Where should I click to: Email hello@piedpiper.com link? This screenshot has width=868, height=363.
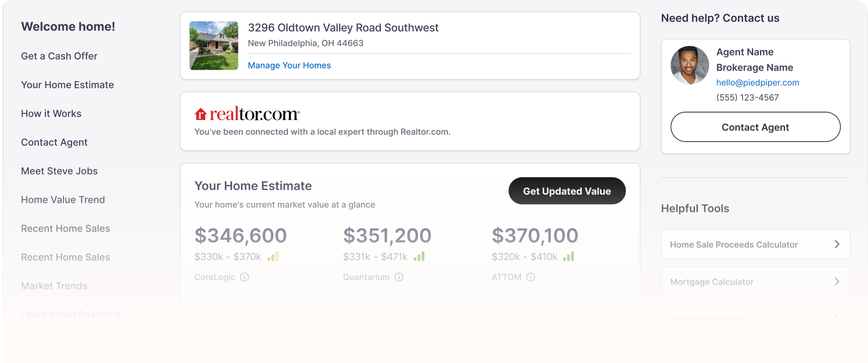(x=757, y=82)
